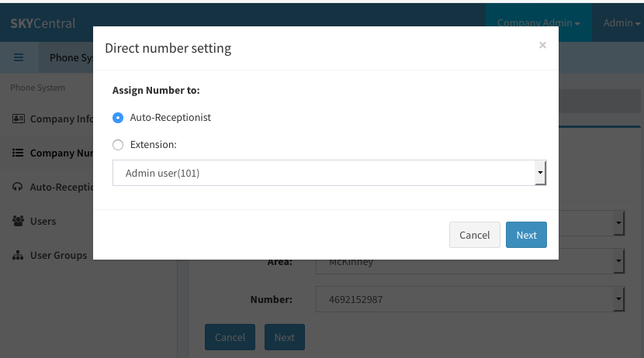This screenshot has width=644, height=358.
Task: Open the Users sidebar item
Action: tap(43, 221)
